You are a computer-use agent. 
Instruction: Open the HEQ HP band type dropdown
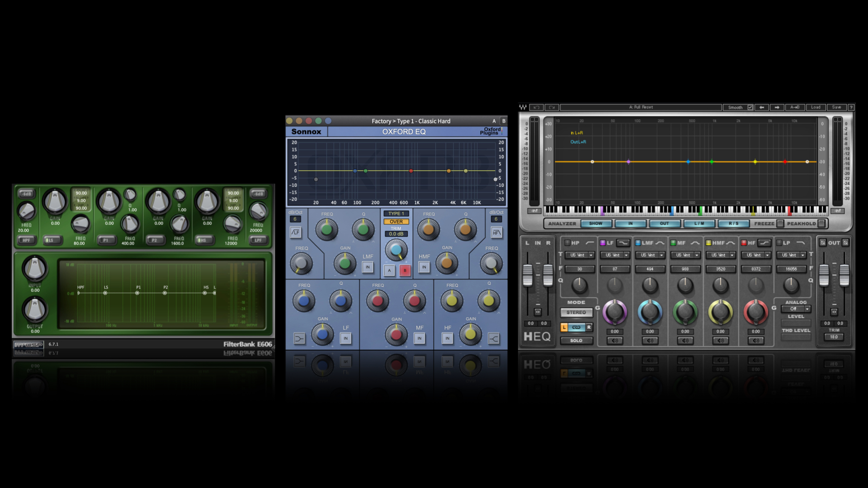tap(580, 255)
